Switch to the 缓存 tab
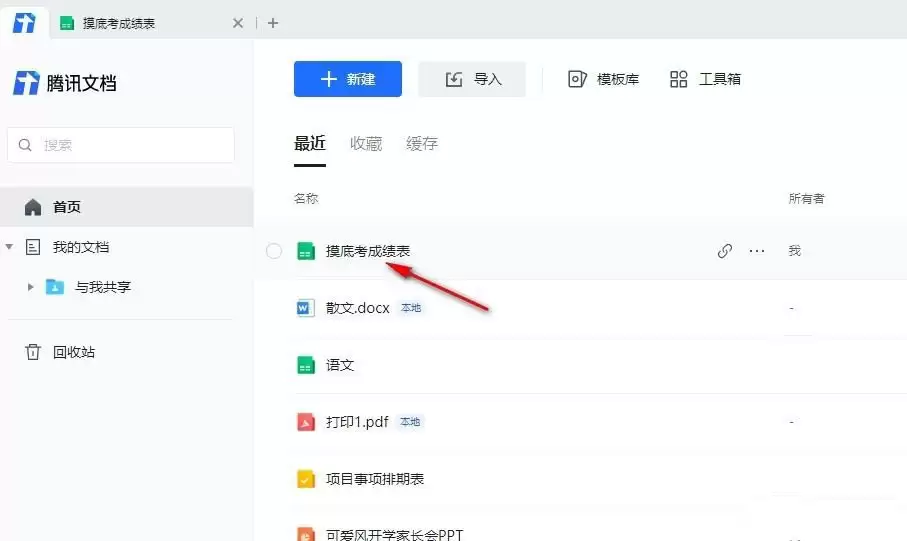907x541 pixels. [x=422, y=144]
